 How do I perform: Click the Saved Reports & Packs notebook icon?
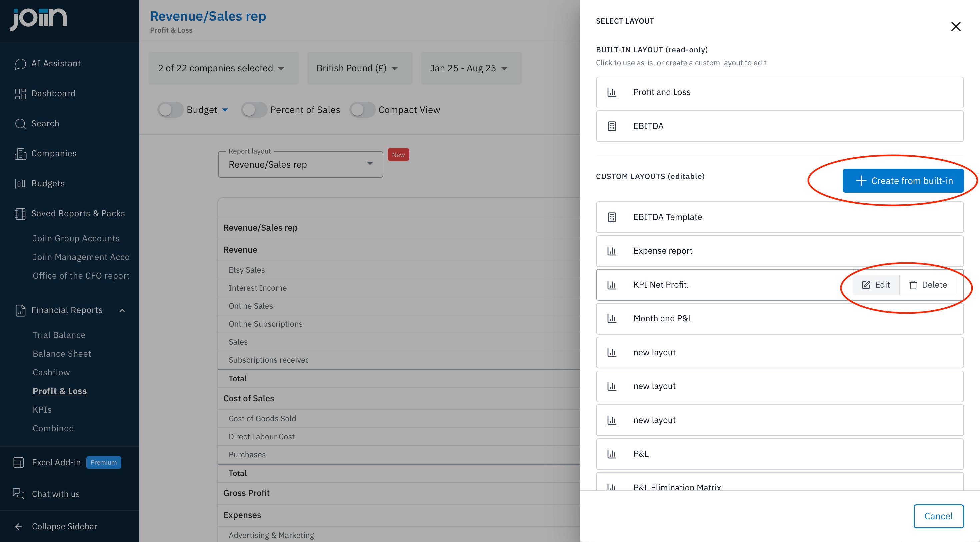coord(20,214)
